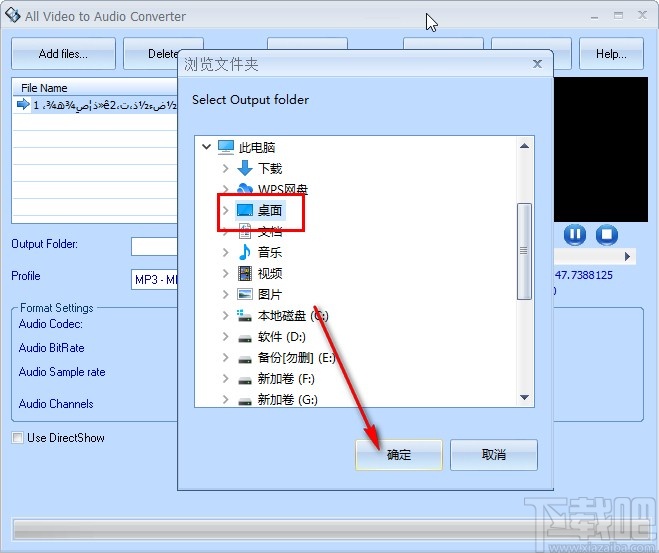
Task: Expand the 桌面 folder node
Action: tap(226, 210)
